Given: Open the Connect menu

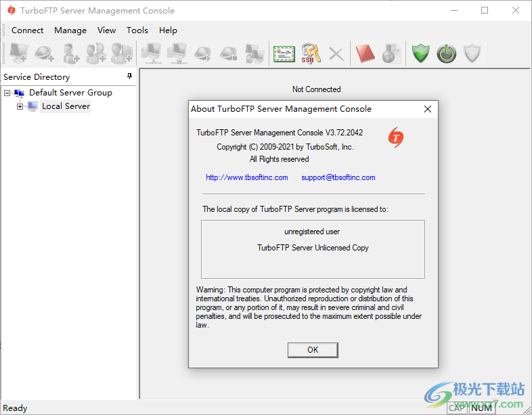Looking at the screenshot, I should coord(28,30).
